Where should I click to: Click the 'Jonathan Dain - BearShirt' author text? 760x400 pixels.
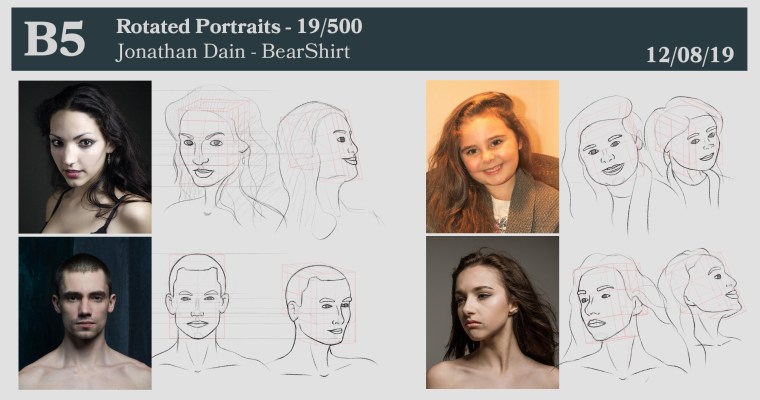[232, 51]
